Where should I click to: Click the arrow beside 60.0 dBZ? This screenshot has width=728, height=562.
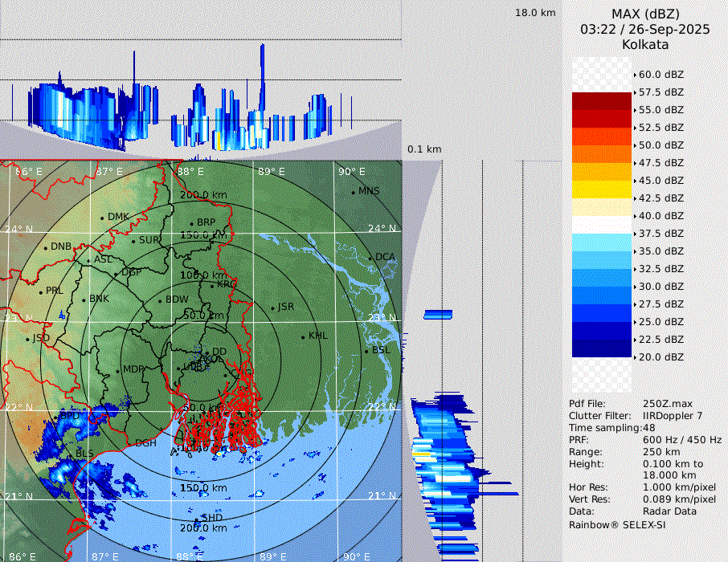coord(635,75)
